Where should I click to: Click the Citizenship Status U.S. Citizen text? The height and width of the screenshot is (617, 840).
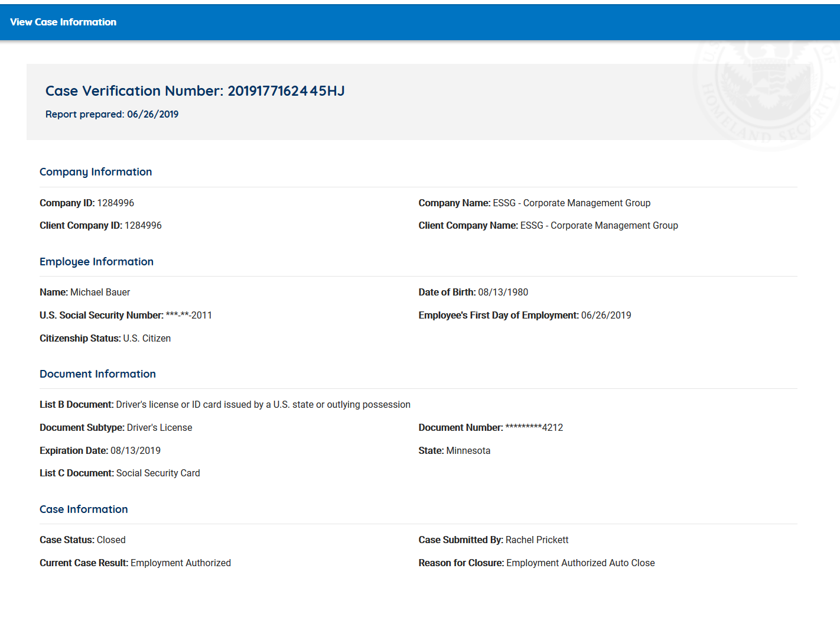(x=146, y=338)
